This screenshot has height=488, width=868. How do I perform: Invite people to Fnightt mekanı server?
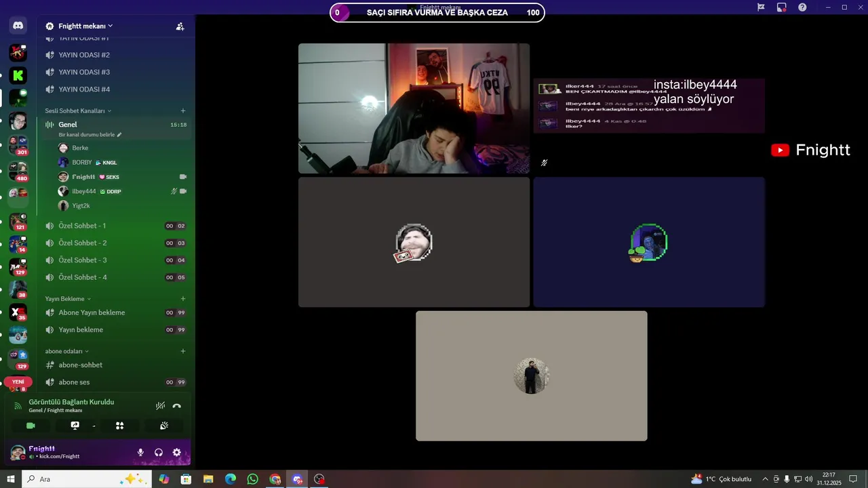(180, 26)
